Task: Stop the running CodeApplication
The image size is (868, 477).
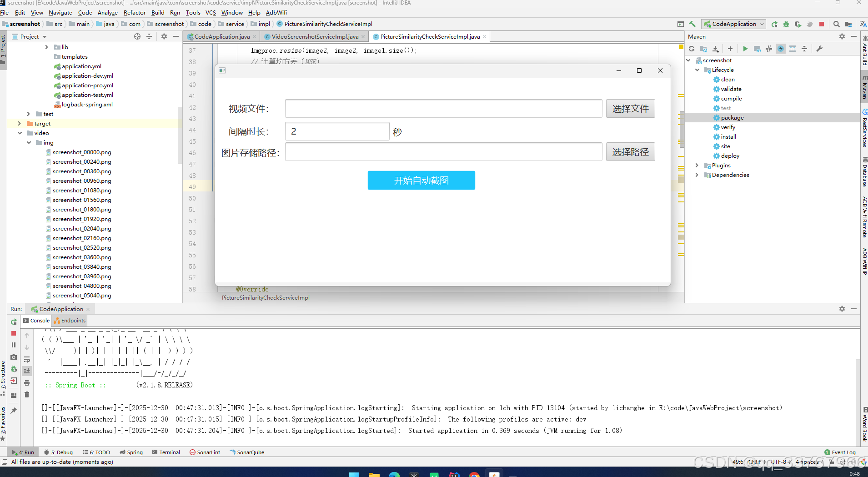Action: point(13,334)
